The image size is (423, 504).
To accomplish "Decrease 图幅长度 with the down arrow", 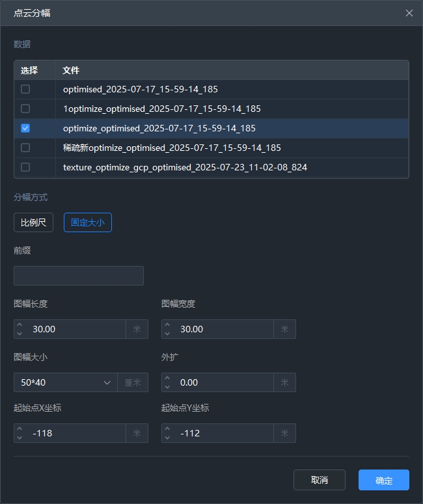I will [x=20, y=334].
